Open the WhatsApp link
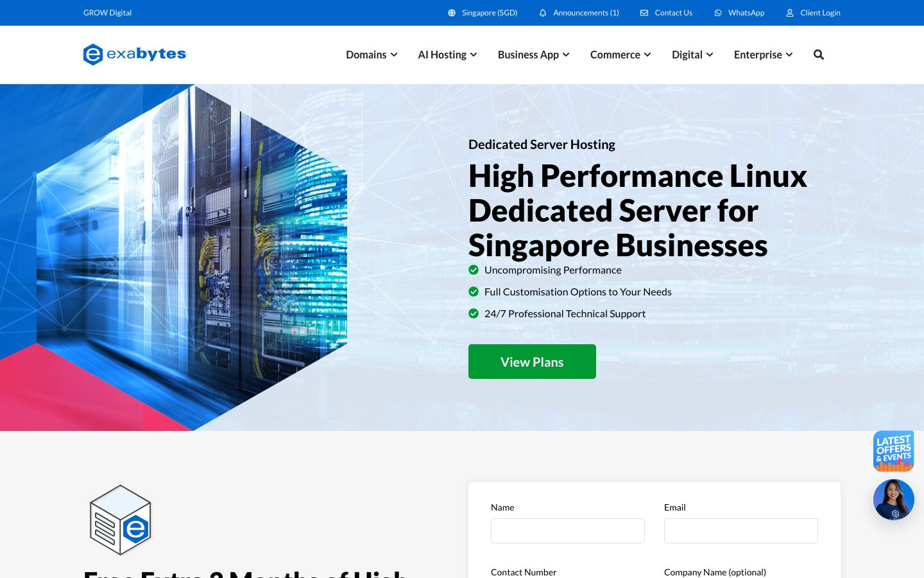Image resolution: width=924 pixels, height=578 pixels. [x=739, y=13]
